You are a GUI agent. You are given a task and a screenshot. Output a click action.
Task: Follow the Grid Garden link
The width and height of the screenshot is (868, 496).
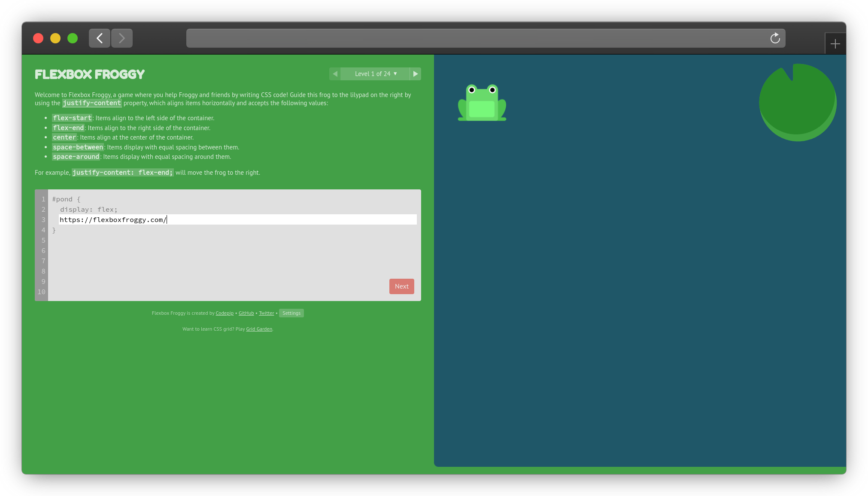259,329
